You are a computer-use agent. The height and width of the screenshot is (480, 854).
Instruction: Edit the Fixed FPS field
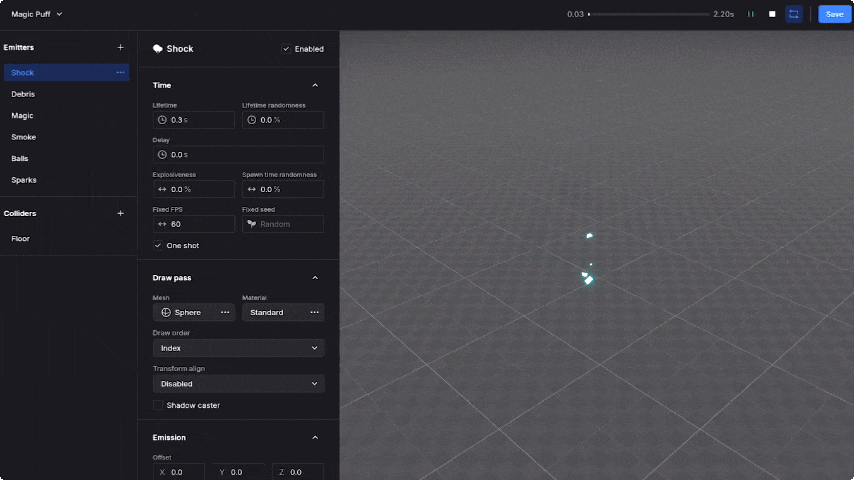tap(193, 224)
